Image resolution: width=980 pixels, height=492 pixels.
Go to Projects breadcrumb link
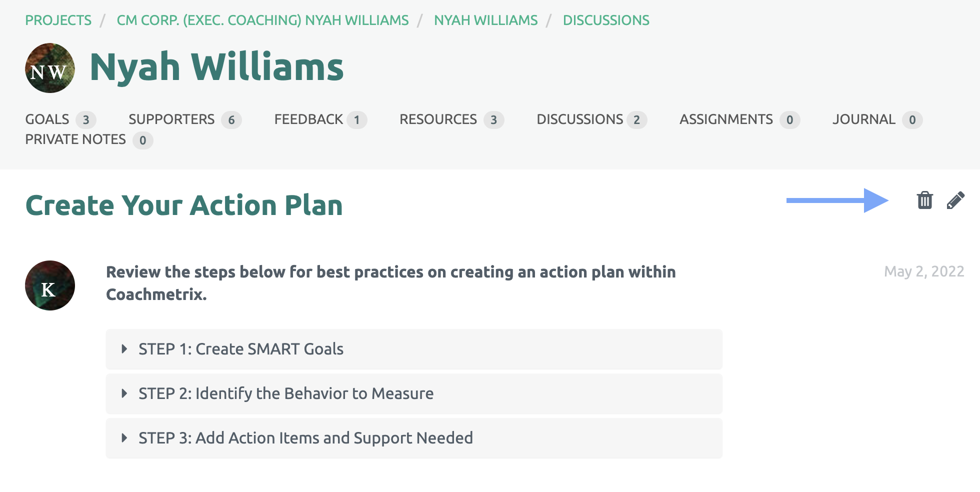click(x=58, y=20)
